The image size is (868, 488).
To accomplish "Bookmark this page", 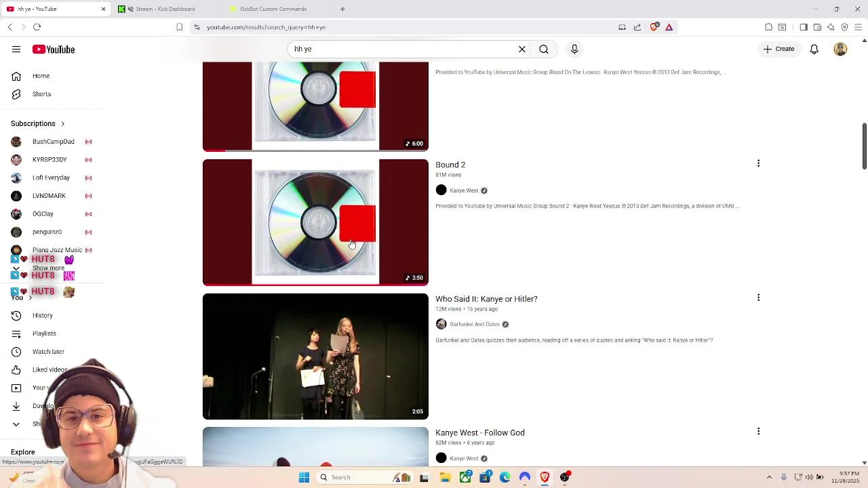I will tap(180, 27).
